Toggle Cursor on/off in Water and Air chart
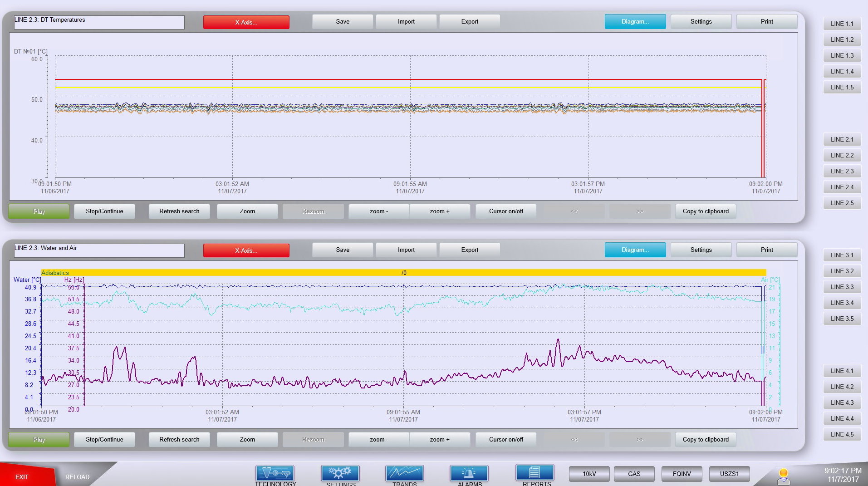868x486 pixels. pos(506,440)
